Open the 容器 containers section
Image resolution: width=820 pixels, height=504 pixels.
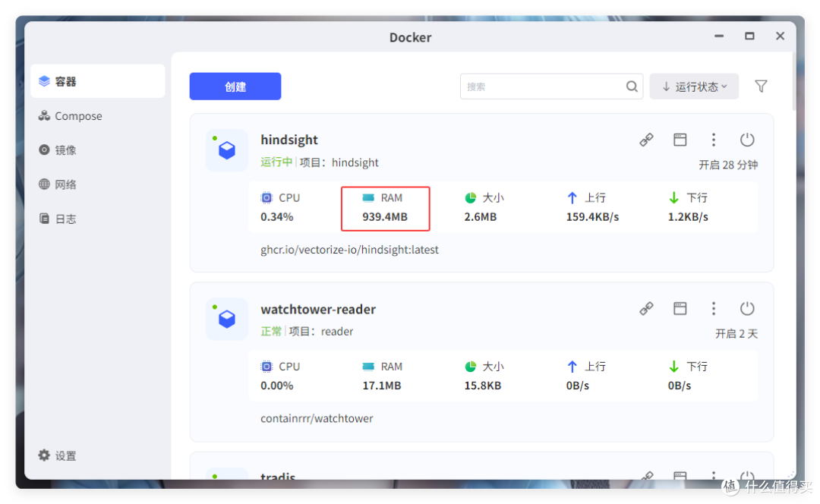tap(98, 81)
